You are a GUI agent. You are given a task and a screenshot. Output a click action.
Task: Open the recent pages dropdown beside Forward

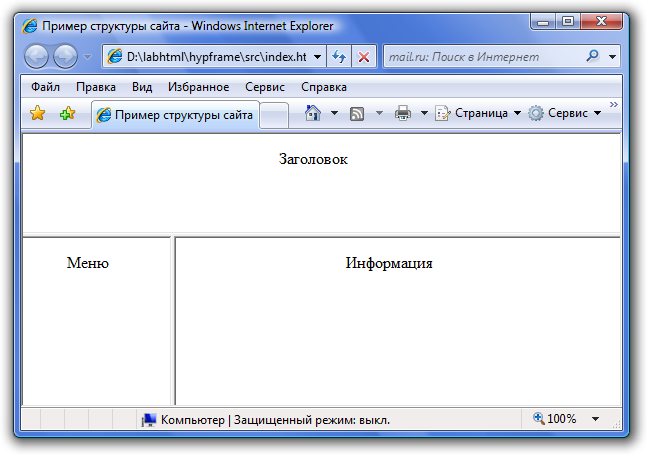87,57
